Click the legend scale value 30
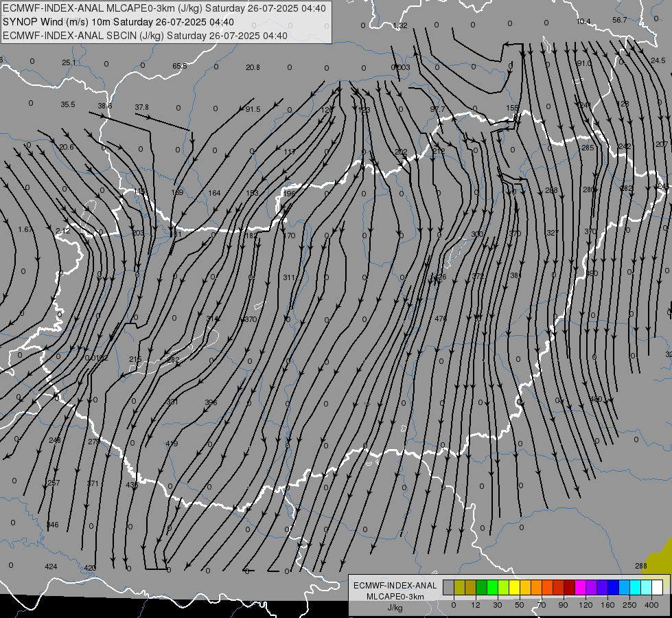Screen dimensions: 672x618 (x=498, y=605)
